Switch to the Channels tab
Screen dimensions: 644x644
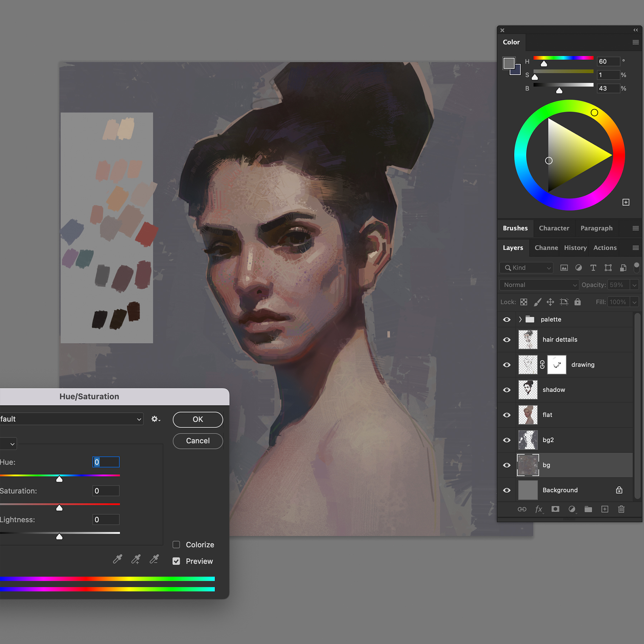(x=546, y=248)
